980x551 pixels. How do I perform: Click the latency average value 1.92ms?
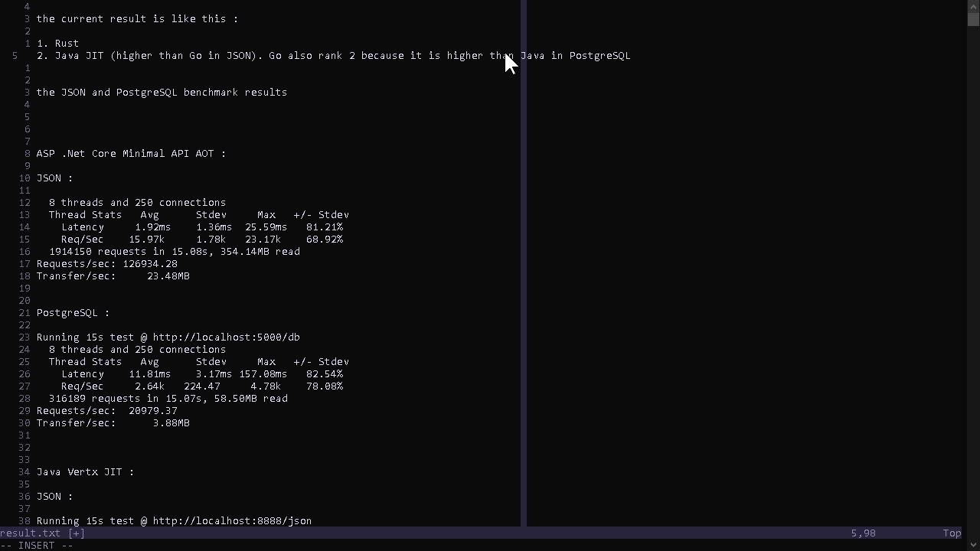pyautogui.click(x=153, y=227)
